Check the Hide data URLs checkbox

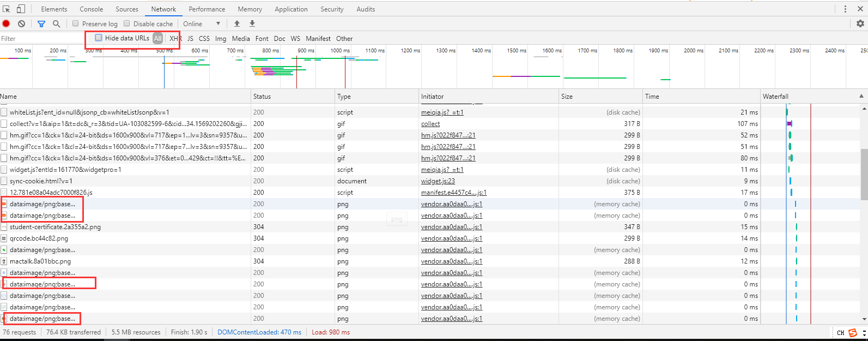pos(99,38)
